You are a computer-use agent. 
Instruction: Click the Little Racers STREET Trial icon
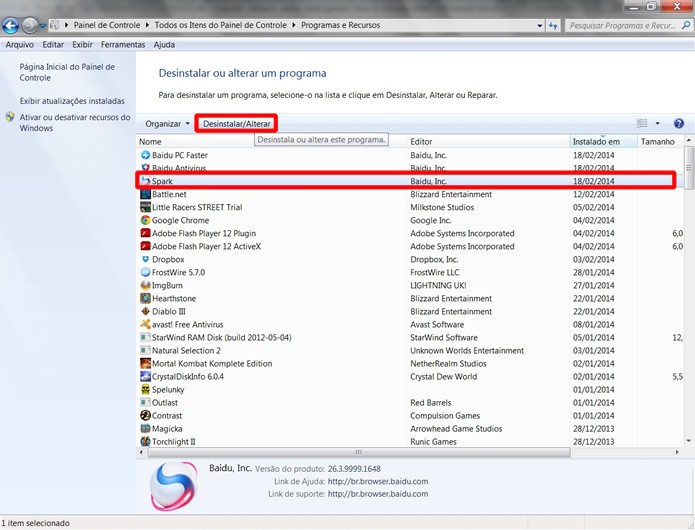145,207
